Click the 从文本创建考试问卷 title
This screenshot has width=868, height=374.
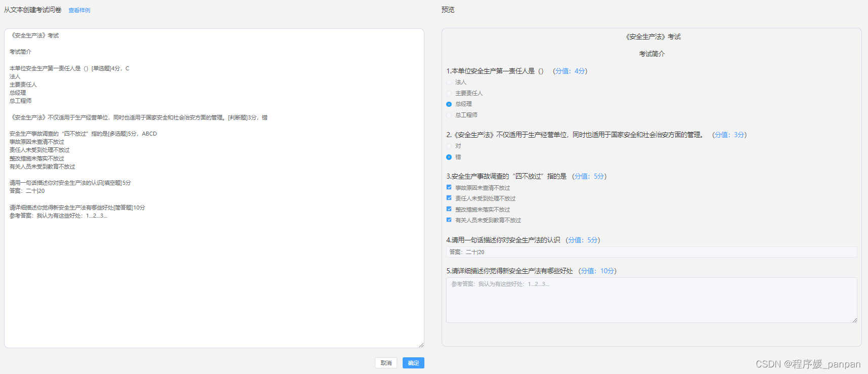click(x=33, y=10)
